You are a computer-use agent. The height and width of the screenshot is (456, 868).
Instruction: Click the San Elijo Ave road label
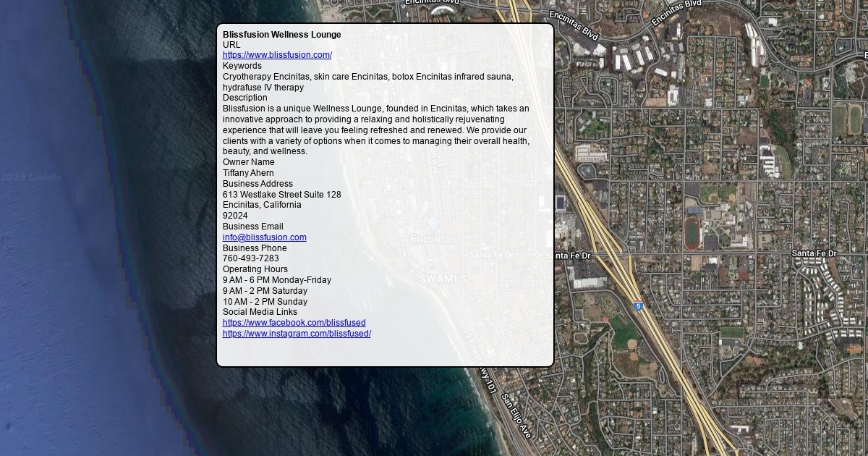coord(516,415)
